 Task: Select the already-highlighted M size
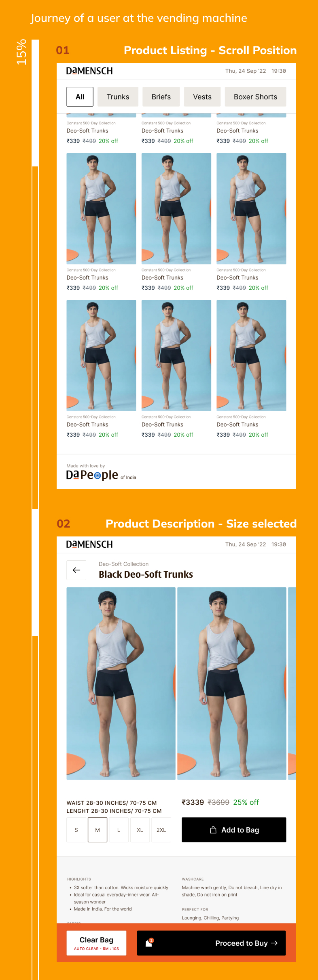(x=98, y=830)
